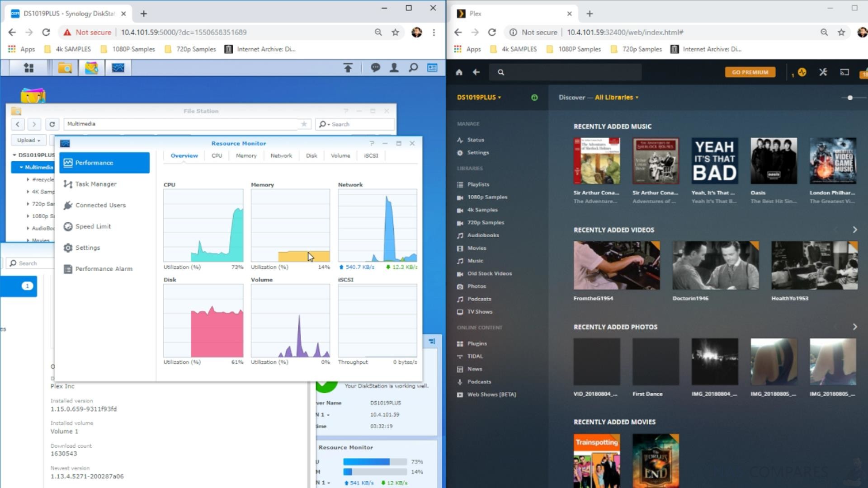Open DSM notifications speech bubble icon
This screenshot has width=868, height=488.
coord(375,68)
